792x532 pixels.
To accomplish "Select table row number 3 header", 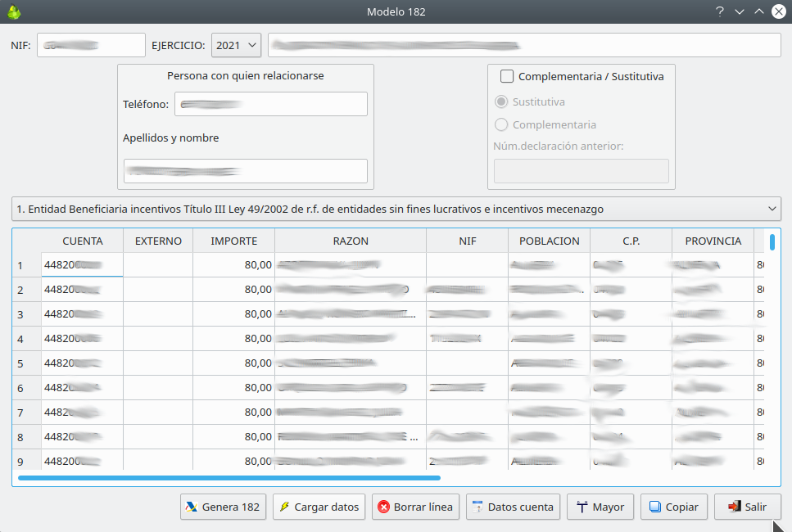I will [x=27, y=314].
